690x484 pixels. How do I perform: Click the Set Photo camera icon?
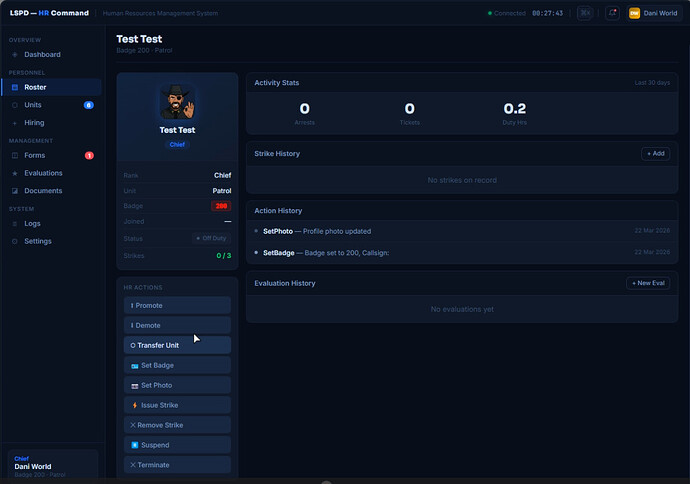pyautogui.click(x=135, y=386)
